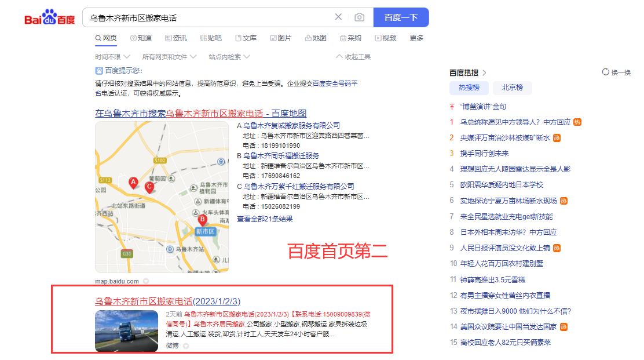Click the Baidu logo
The image size is (644, 360).
[x=49, y=18]
